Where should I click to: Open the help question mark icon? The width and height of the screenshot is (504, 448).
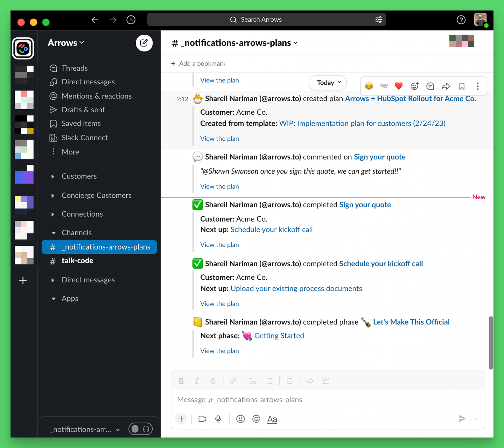tap(461, 20)
